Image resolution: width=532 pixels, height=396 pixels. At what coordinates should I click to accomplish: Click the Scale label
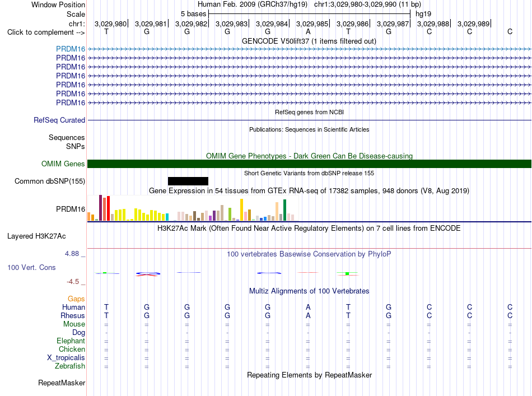point(76,14)
